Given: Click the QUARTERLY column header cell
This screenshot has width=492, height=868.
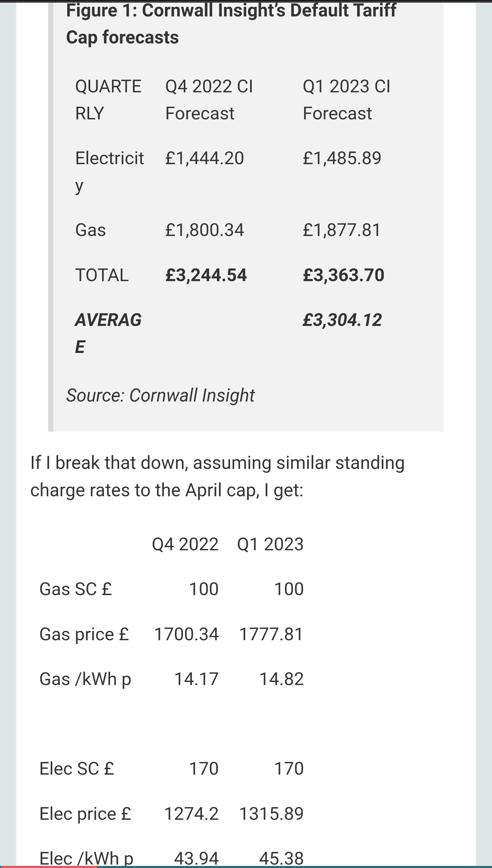Looking at the screenshot, I should [108, 100].
